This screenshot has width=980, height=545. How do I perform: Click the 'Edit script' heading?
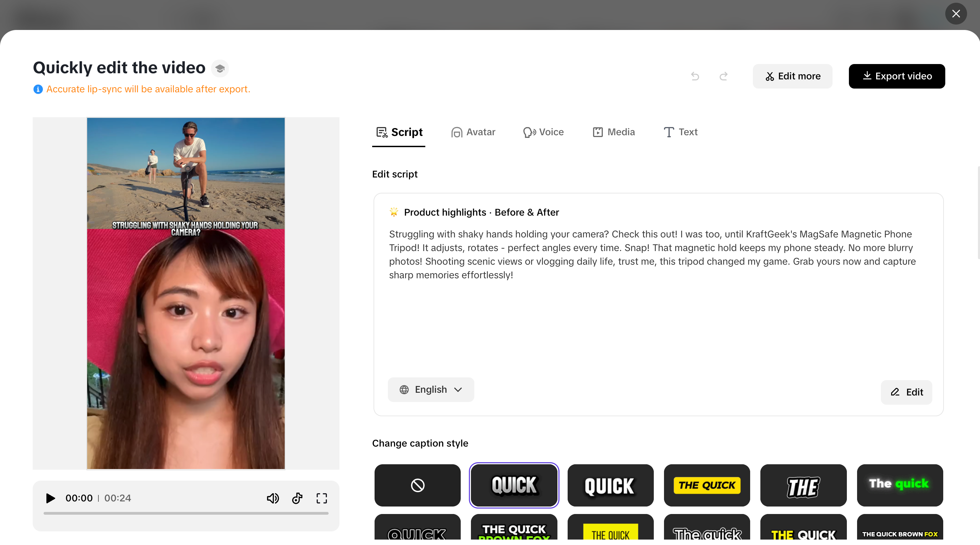pyautogui.click(x=395, y=174)
